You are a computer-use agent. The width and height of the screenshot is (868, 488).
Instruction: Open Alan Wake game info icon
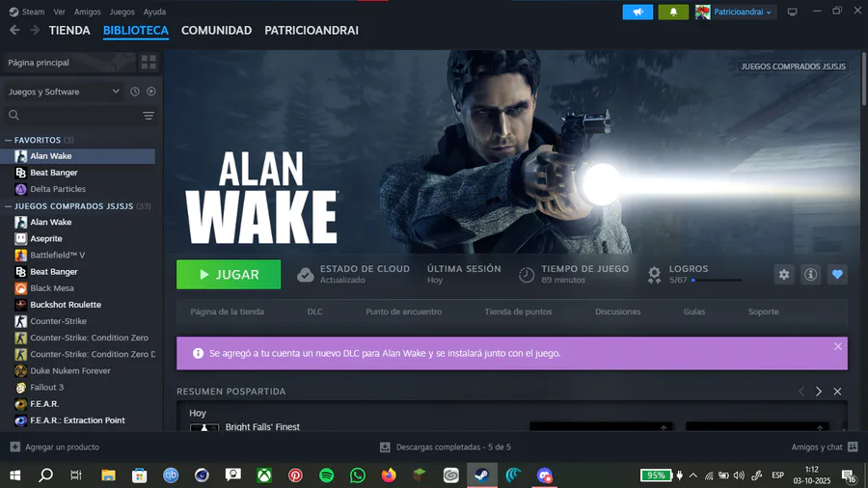coord(810,275)
